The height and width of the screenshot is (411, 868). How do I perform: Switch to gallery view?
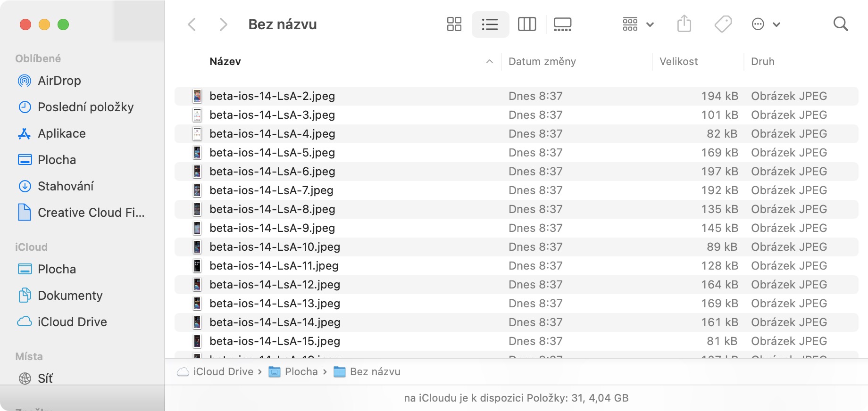562,24
